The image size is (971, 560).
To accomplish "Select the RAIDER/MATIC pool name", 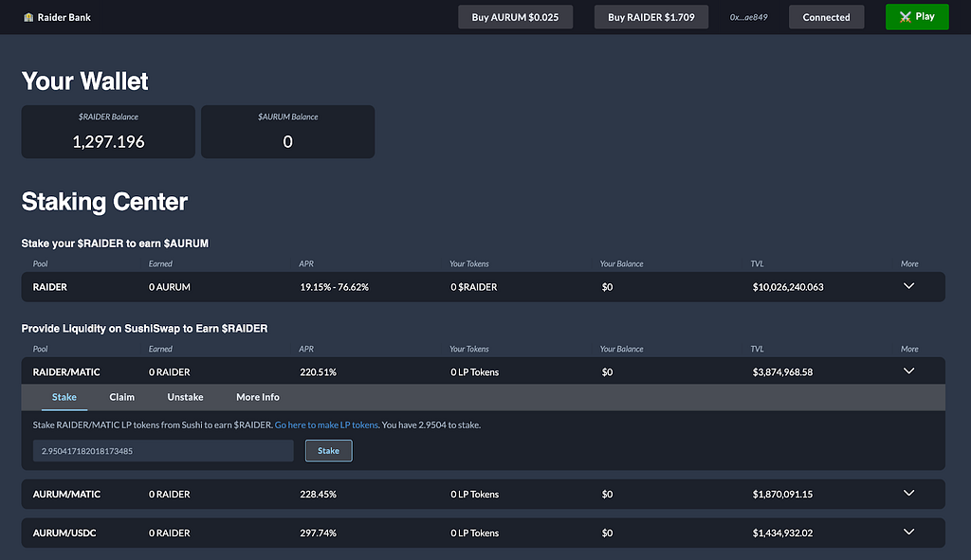I will (x=66, y=371).
